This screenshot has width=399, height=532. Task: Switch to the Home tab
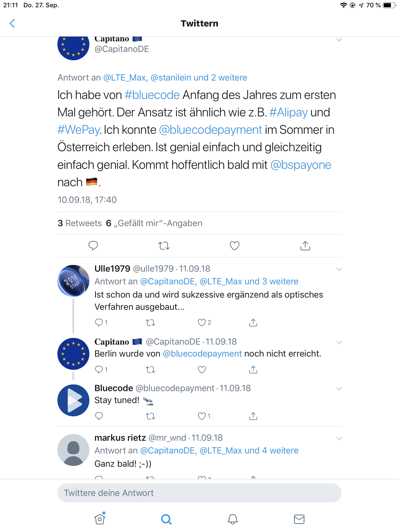(100, 519)
